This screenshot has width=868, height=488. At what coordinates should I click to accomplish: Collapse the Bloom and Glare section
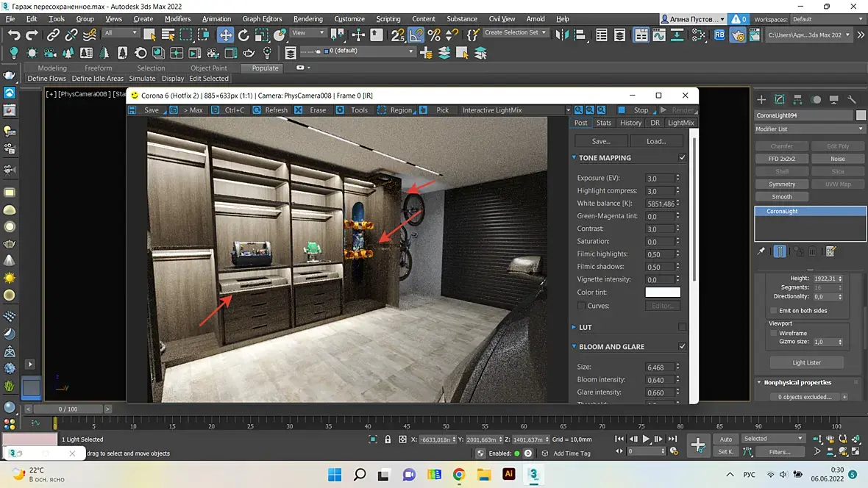tap(574, 347)
